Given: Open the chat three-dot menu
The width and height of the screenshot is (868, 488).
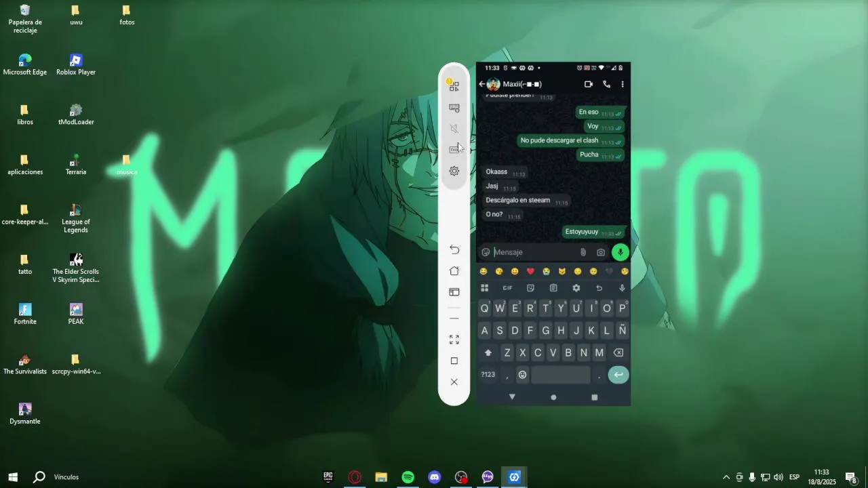Looking at the screenshot, I should 623,84.
